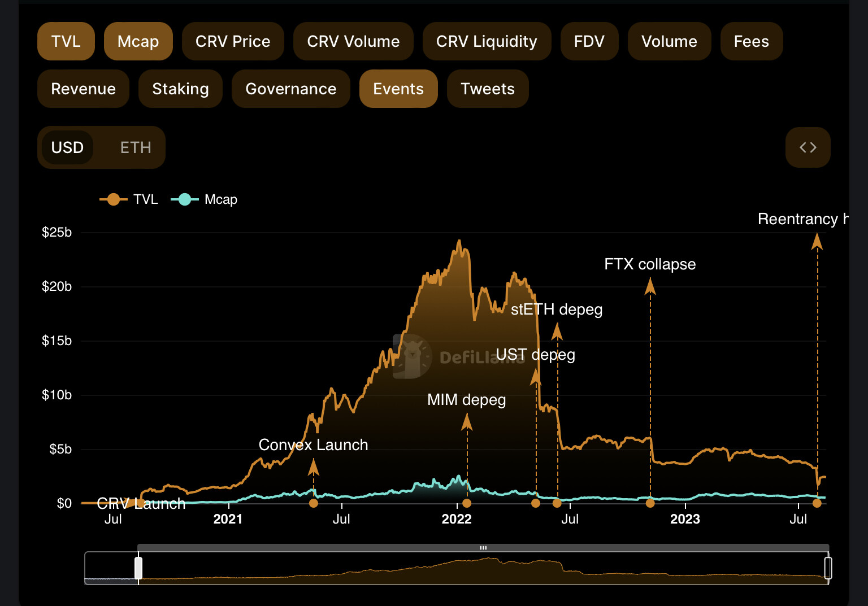Click the UST depeg arrow marker
This screenshot has height=606, width=868.
click(x=536, y=377)
